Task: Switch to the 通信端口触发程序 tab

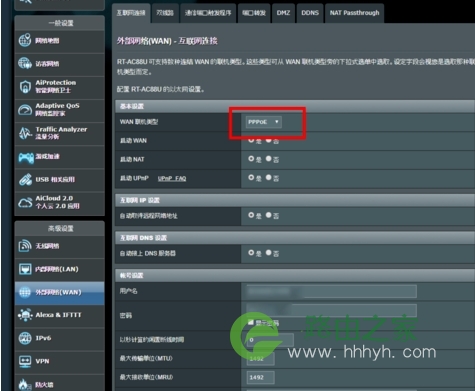Action: pyautogui.click(x=208, y=13)
